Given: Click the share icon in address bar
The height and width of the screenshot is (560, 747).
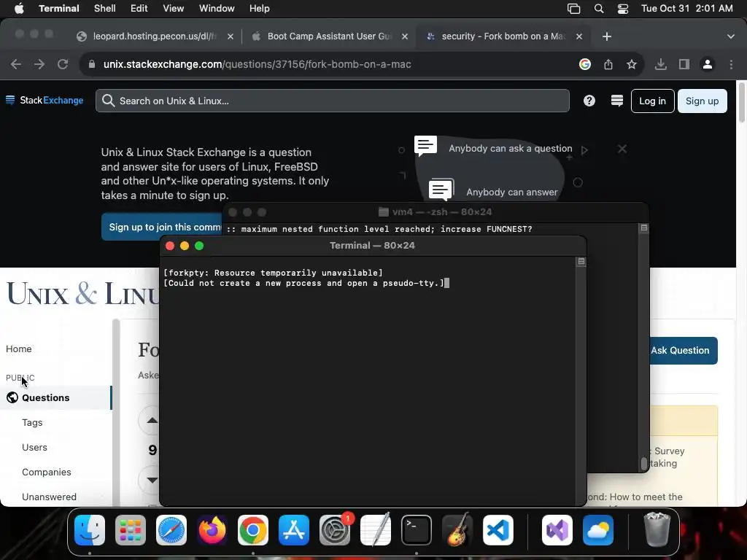Looking at the screenshot, I should click(608, 64).
